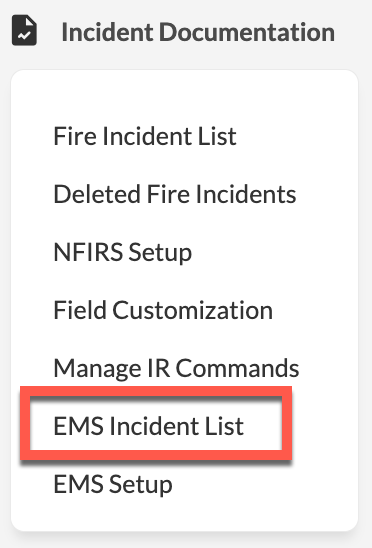Select Field Customization
Screen dimensions: 372x548
tap(163, 310)
